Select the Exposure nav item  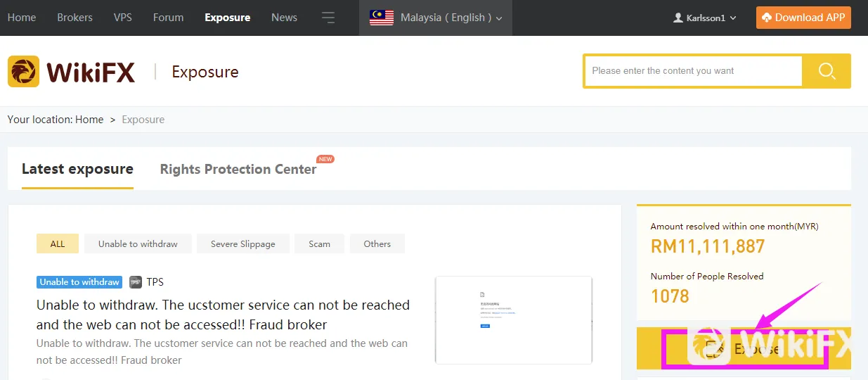(228, 18)
